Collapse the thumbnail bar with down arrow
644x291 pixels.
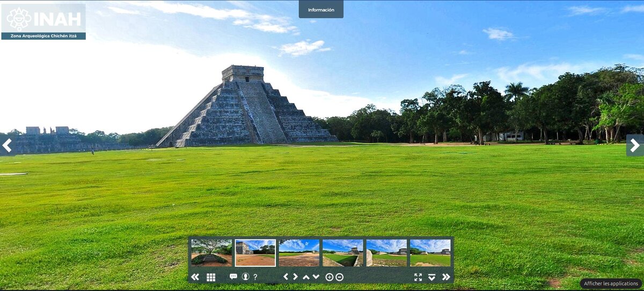point(431,277)
